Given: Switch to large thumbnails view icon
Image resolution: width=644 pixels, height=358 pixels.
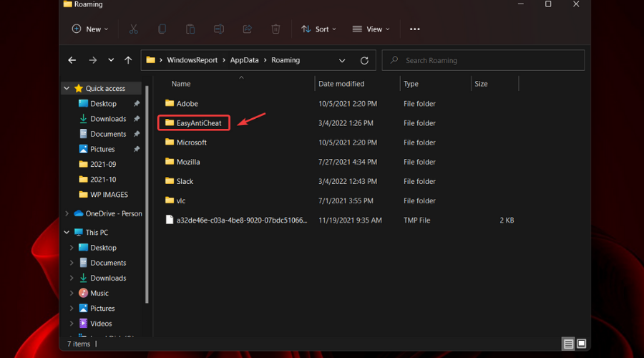Looking at the screenshot, I should (x=581, y=344).
